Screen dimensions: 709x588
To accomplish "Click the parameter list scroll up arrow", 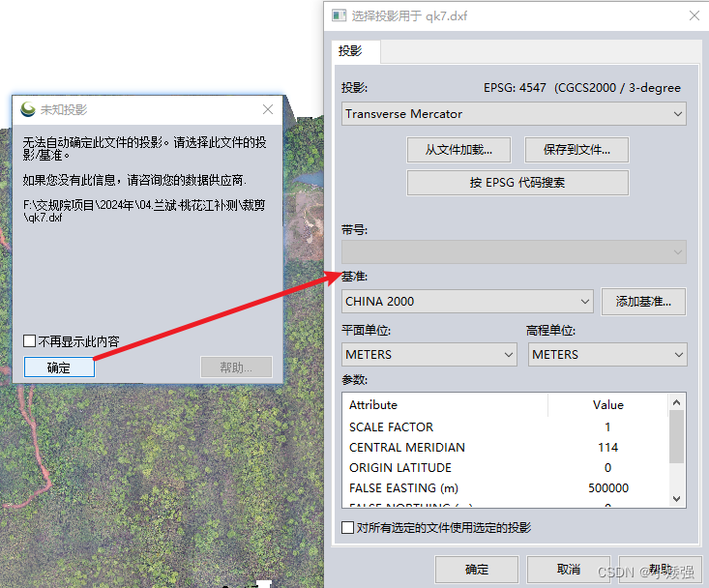I will 676,402.
